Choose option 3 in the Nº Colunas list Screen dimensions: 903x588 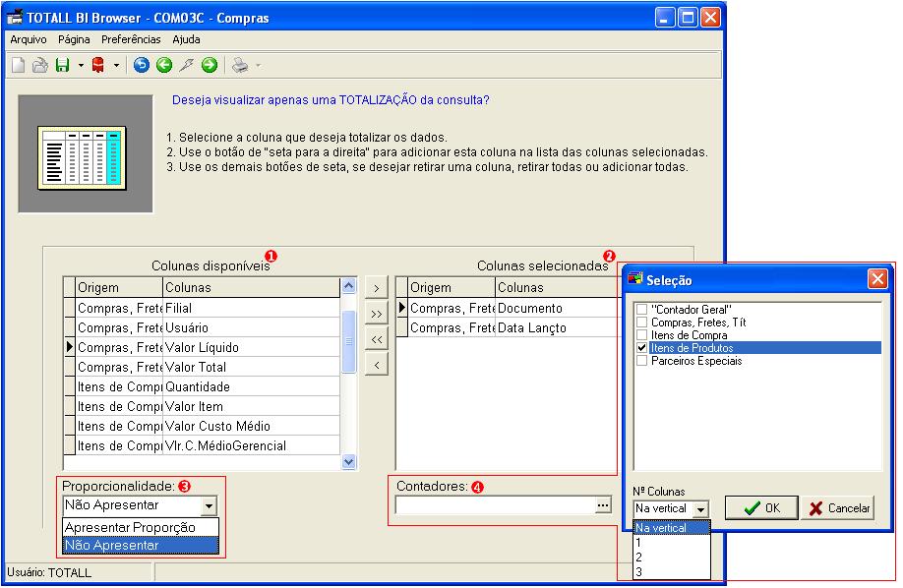tap(672, 572)
